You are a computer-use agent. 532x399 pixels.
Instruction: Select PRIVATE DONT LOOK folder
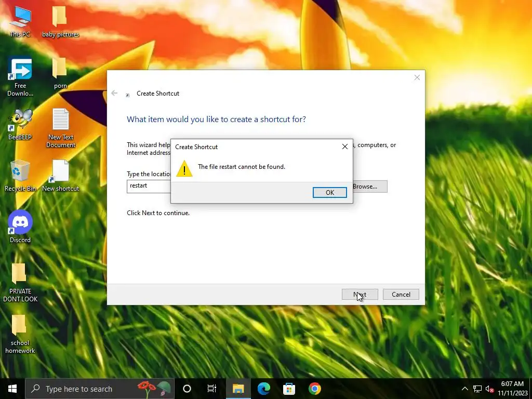[20, 283]
